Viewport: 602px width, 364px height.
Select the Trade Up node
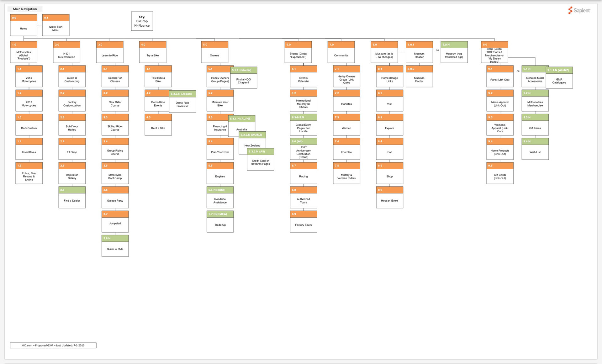[x=220, y=222]
